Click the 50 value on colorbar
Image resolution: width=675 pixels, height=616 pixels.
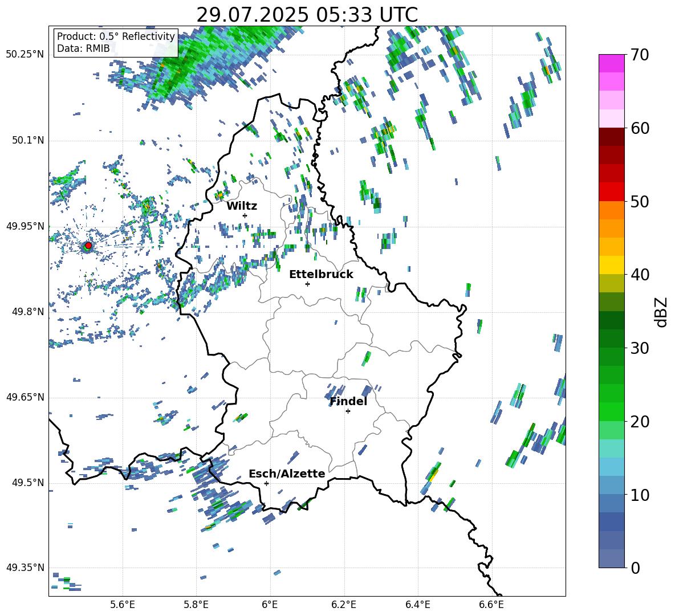tap(640, 202)
